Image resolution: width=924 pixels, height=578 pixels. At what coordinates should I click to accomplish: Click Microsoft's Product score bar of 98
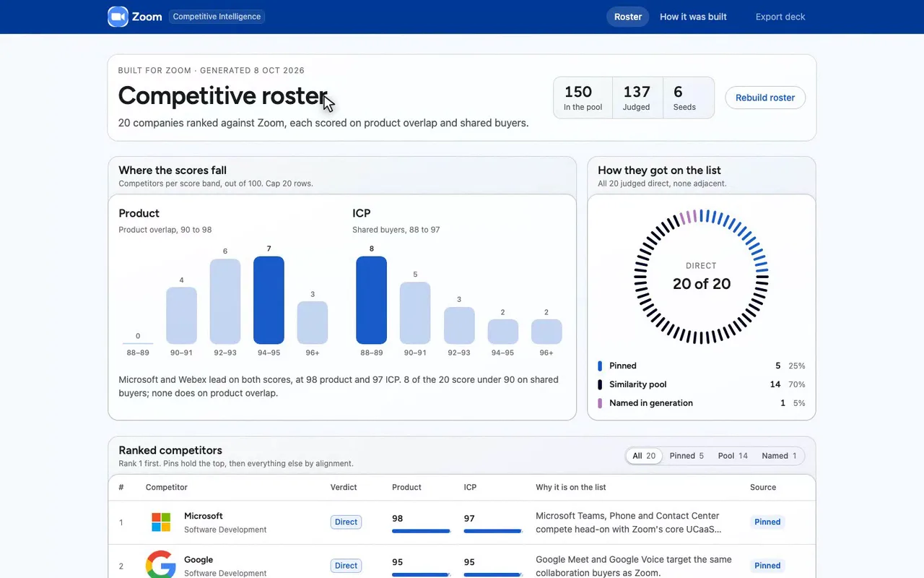(422, 531)
